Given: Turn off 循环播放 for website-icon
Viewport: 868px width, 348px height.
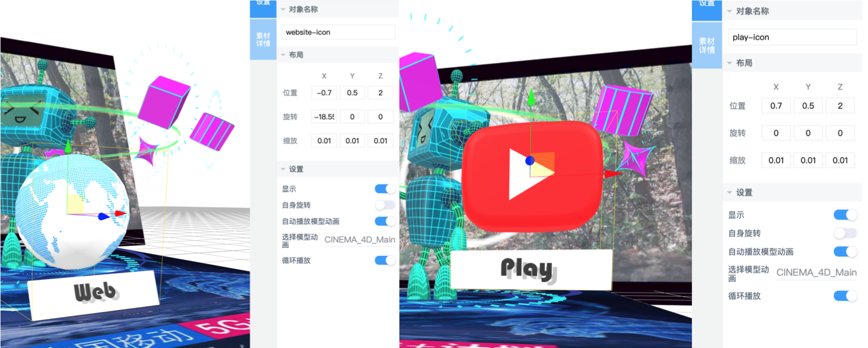Looking at the screenshot, I should [x=385, y=260].
